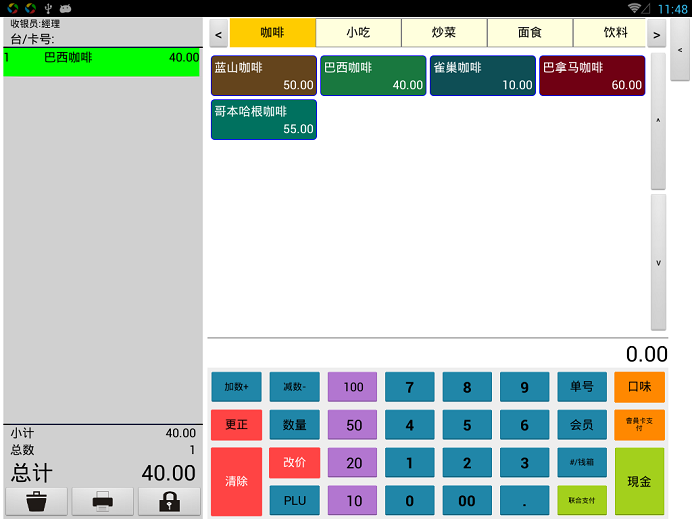
Task: Switch to the 小吃 category tab
Action: coord(358,33)
